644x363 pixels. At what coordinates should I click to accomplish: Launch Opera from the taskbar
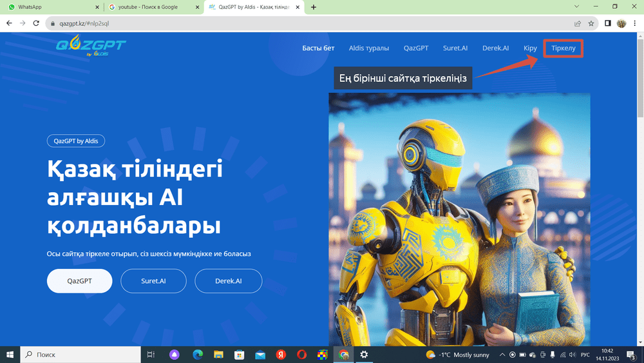click(301, 355)
